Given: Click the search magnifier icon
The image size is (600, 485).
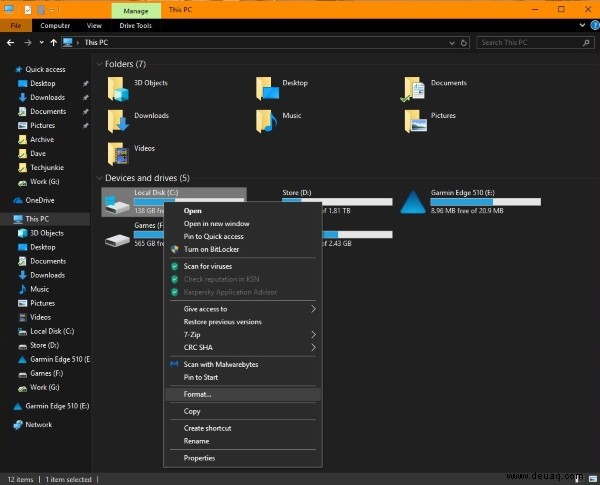Looking at the screenshot, I should click(586, 42).
